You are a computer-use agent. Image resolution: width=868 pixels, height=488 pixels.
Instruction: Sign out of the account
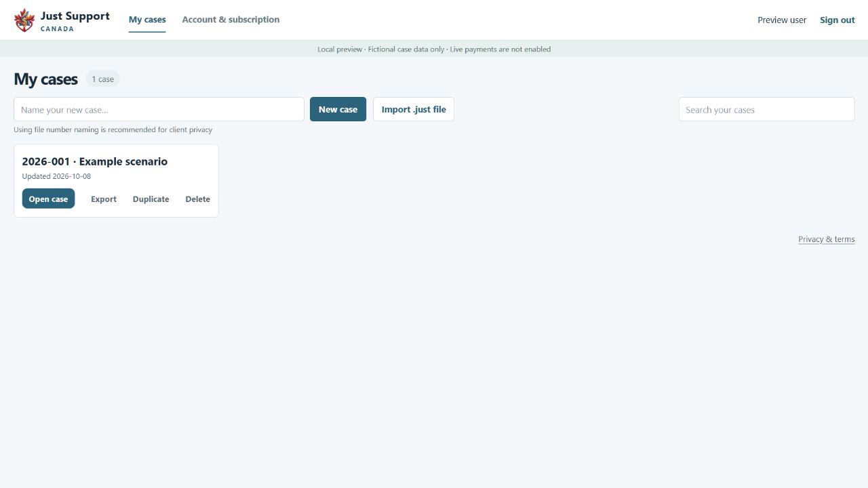click(x=837, y=20)
